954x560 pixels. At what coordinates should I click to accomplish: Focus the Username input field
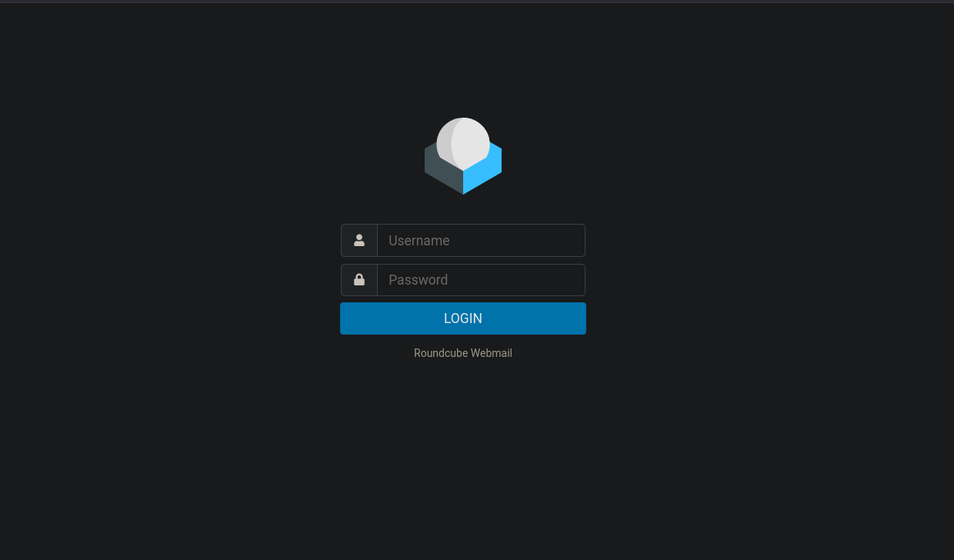point(481,240)
